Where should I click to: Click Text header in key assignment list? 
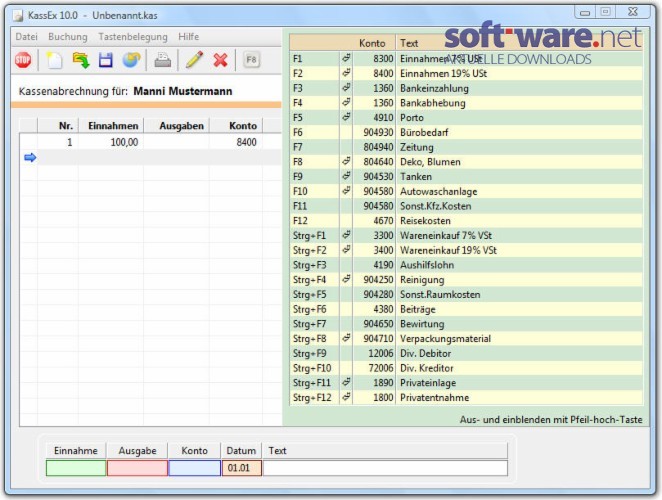[x=409, y=43]
